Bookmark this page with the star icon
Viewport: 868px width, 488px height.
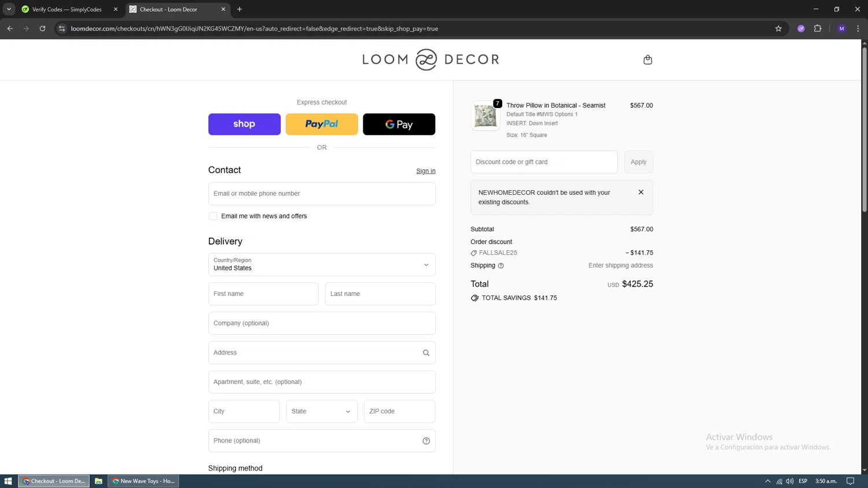pyautogui.click(x=778, y=28)
